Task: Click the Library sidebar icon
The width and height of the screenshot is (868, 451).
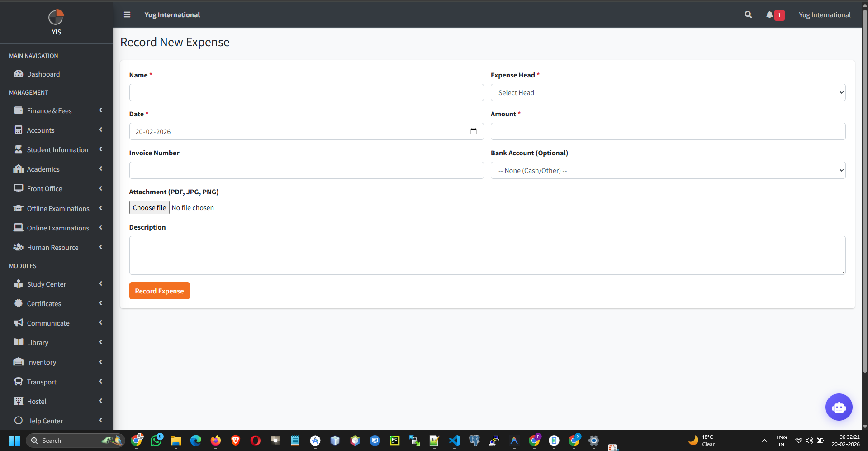Action: tap(18, 342)
